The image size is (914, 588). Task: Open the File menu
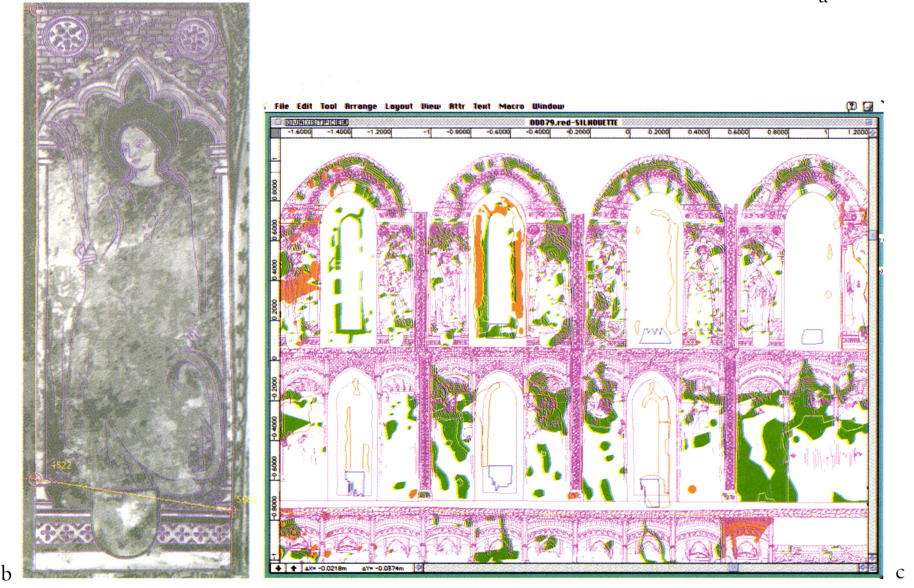tap(282, 106)
